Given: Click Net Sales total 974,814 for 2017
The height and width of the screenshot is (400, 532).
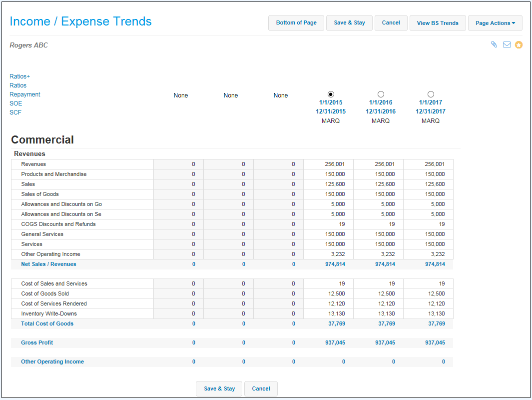Looking at the screenshot, I should coord(435,264).
